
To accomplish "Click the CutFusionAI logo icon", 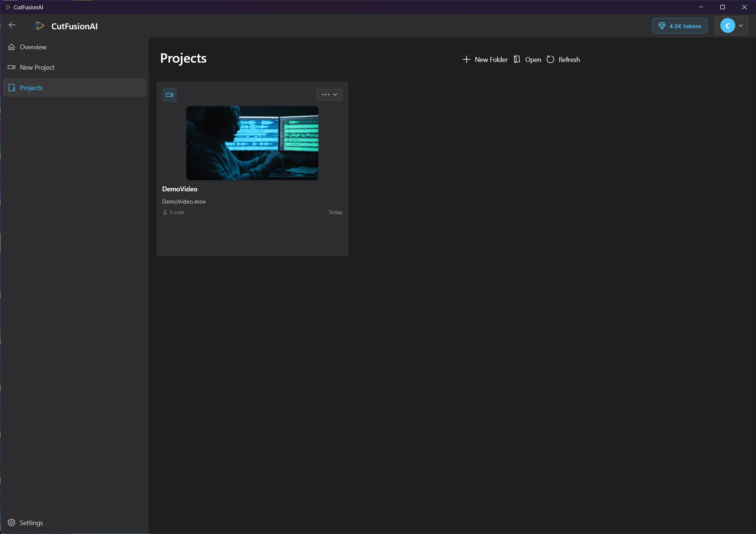I will click(x=39, y=26).
